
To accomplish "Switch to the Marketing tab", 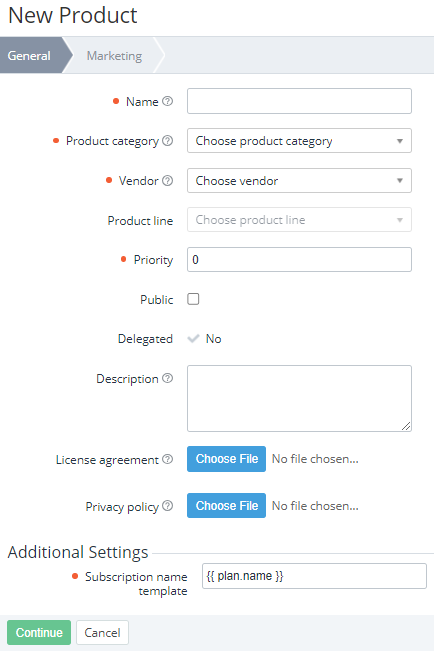I will tap(114, 55).
